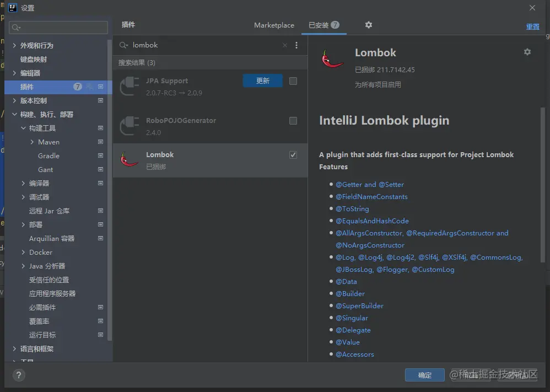Open the @EqualsAndHashCode link

372,221
